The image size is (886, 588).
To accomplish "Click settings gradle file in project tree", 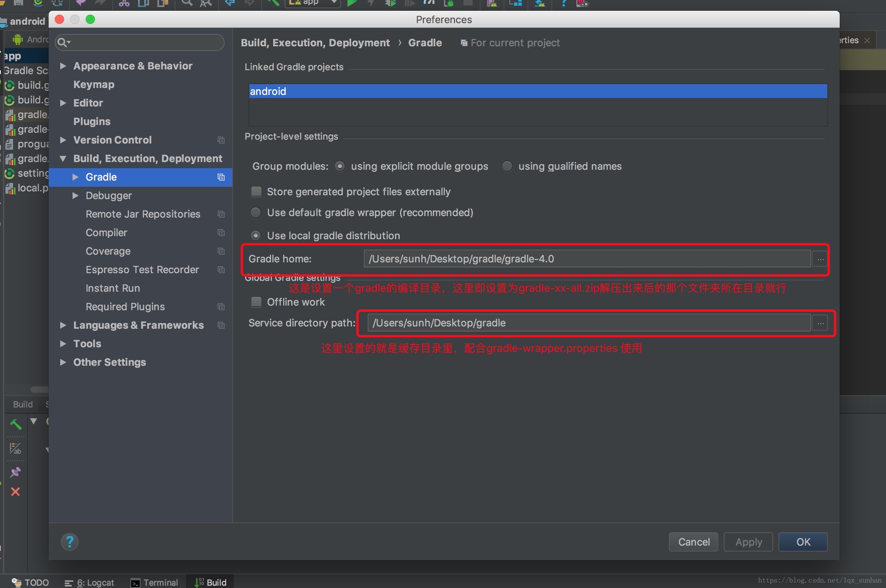I will (26, 174).
